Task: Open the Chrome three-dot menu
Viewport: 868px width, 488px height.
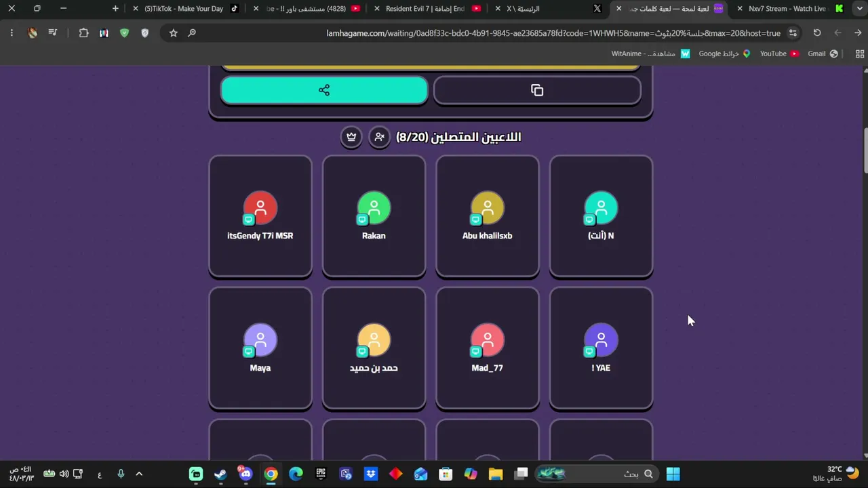Action: 12,33
